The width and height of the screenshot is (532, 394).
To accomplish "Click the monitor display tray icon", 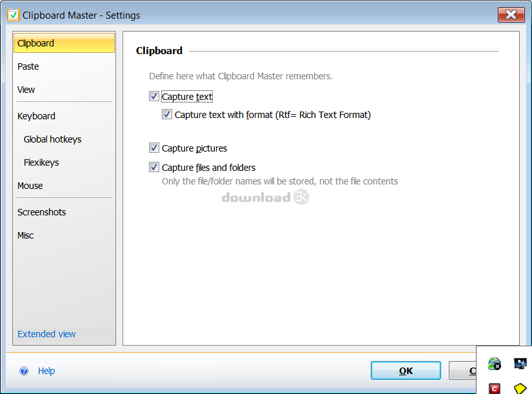I will click(520, 364).
